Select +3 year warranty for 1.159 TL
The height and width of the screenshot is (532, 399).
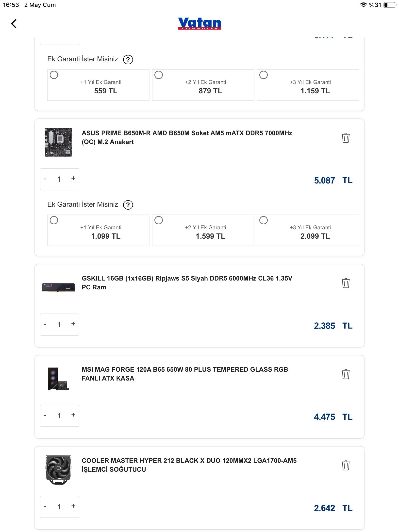263,75
